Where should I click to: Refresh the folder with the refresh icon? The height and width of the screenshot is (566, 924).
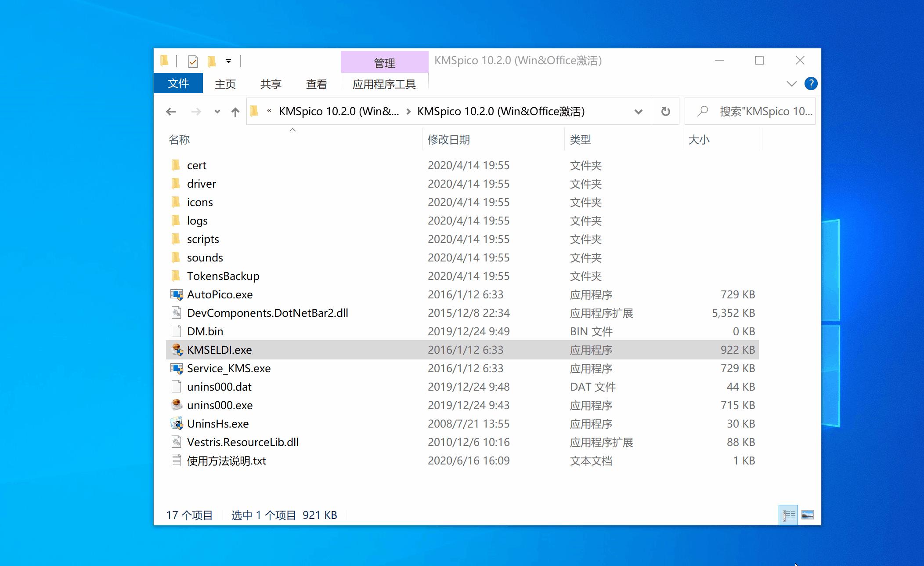[x=665, y=111]
